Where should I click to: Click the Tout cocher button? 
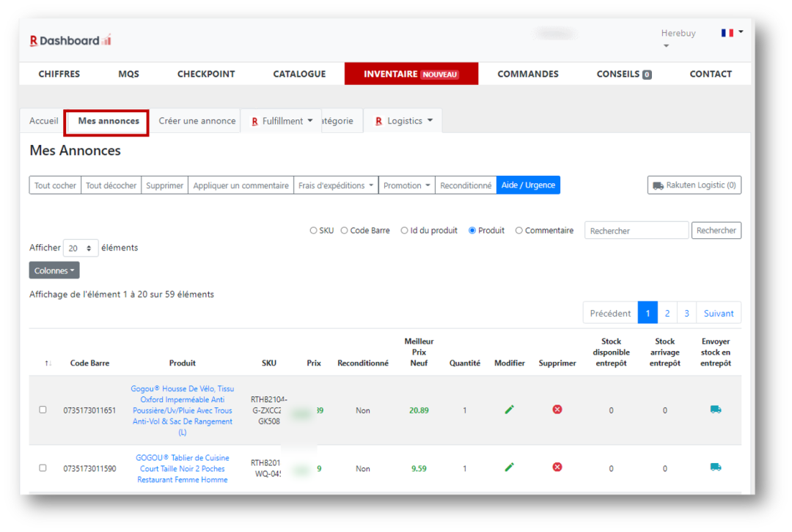[54, 185]
